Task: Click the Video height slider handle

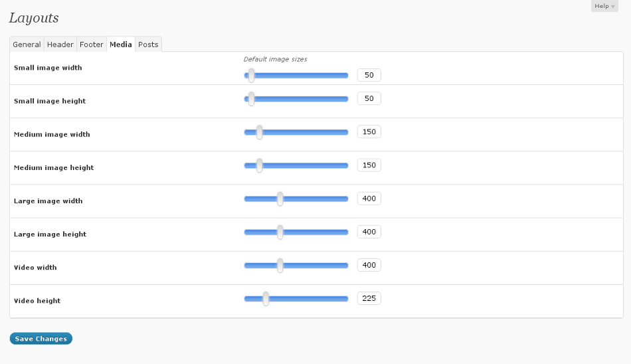Action: point(266,298)
